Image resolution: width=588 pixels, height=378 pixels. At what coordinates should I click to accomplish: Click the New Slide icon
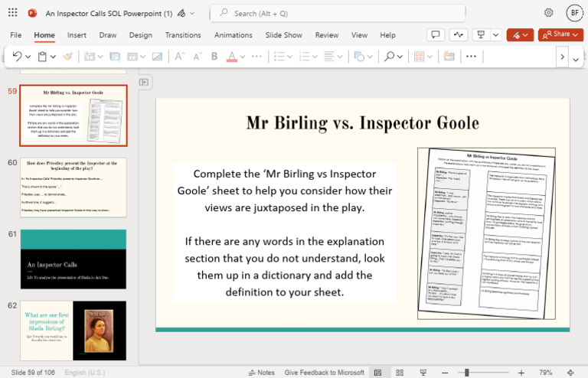[x=90, y=57]
